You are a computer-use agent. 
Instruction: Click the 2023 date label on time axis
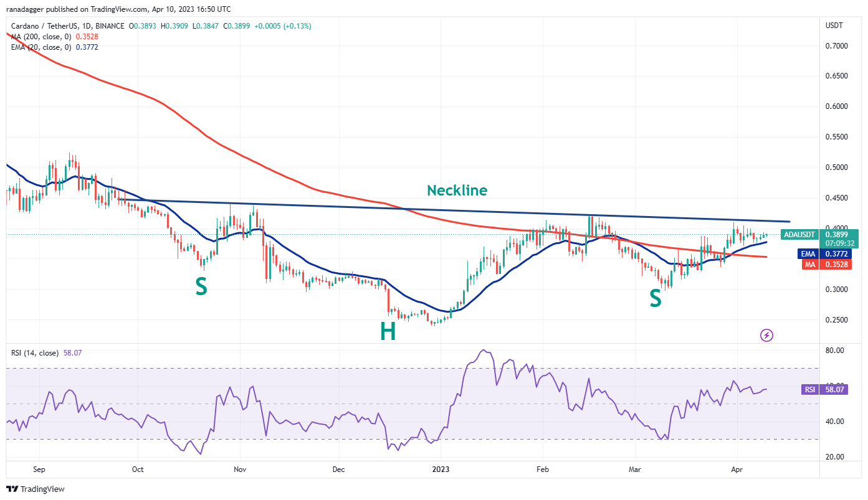click(x=441, y=468)
